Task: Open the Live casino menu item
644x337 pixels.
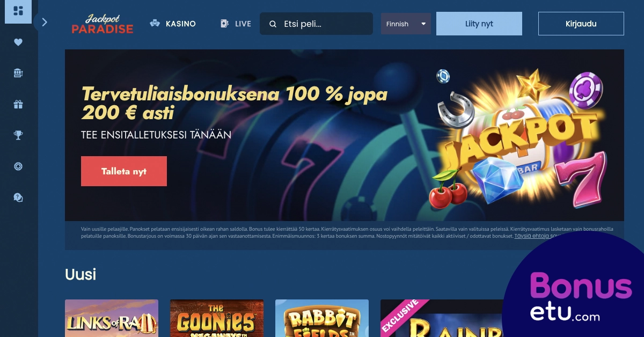Action: tap(236, 24)
